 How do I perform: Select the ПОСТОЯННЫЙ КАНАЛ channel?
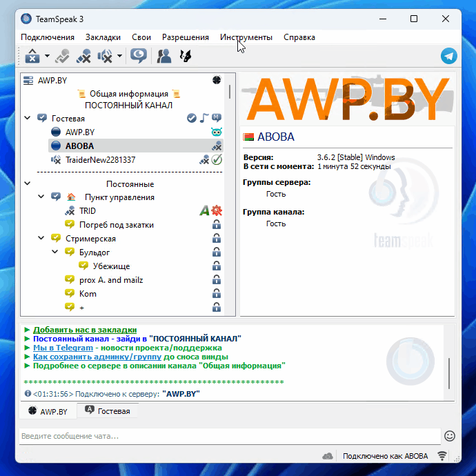point(129,106)
